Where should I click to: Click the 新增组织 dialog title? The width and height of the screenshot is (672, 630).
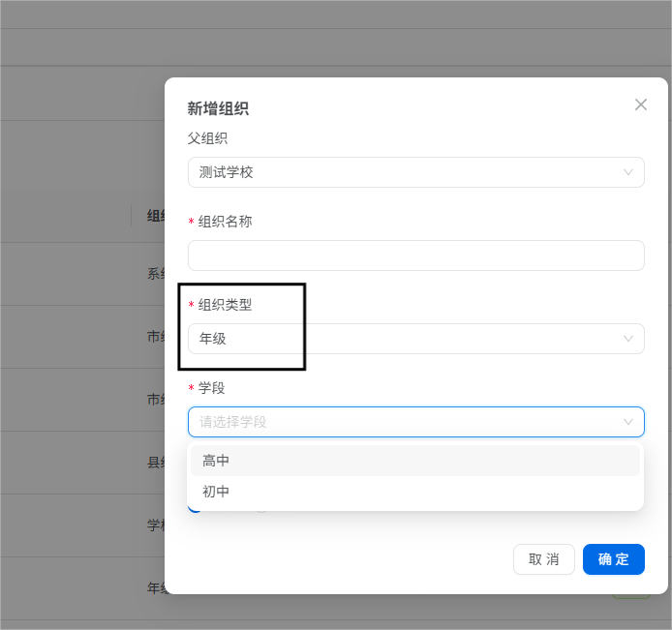click(218, 108)
